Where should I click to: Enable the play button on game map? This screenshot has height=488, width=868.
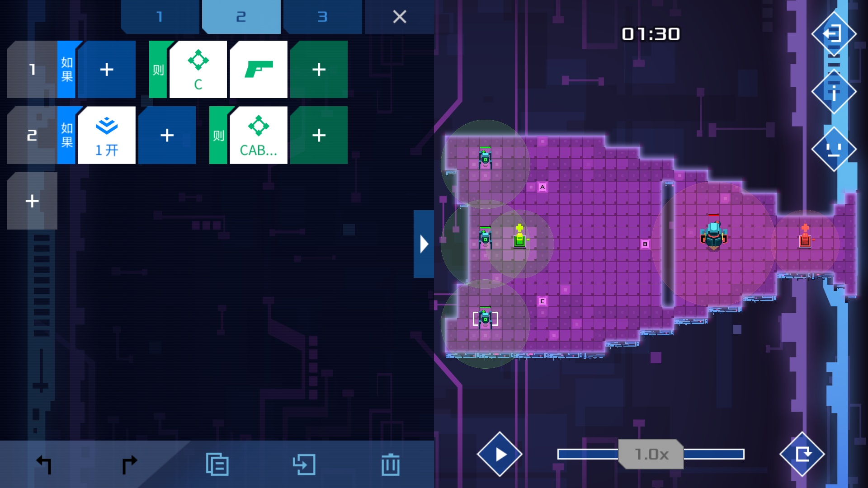pos(500,454)
